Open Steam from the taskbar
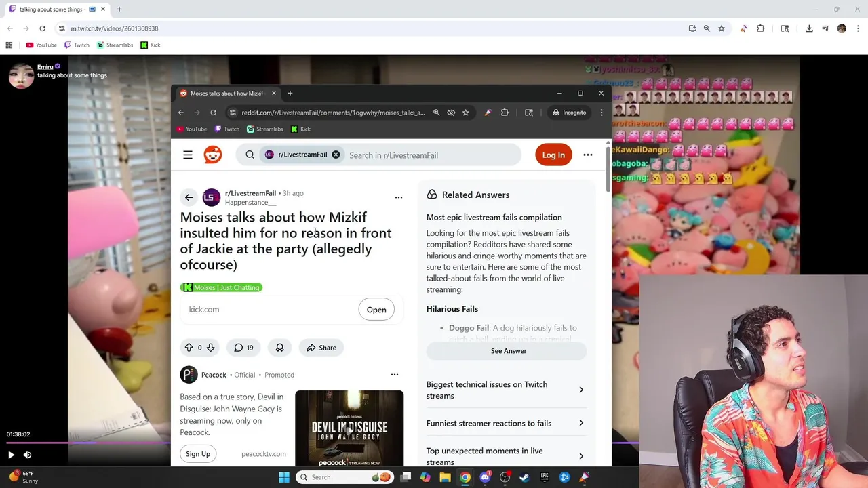The height and width of the screenshot is (488, 868). tap(524, 477)
